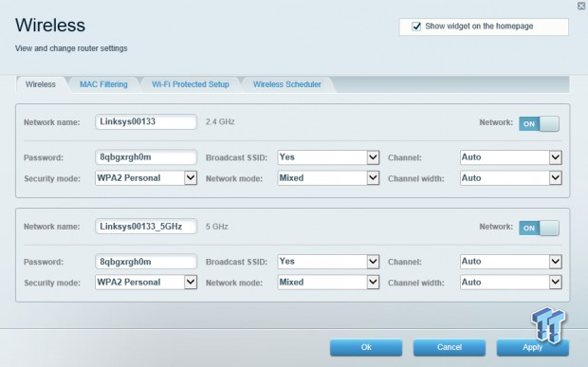Image resolution: width=588 pixels, height=367 pixels.
Task: Select the 5 GHz password field
Action: 146,262
